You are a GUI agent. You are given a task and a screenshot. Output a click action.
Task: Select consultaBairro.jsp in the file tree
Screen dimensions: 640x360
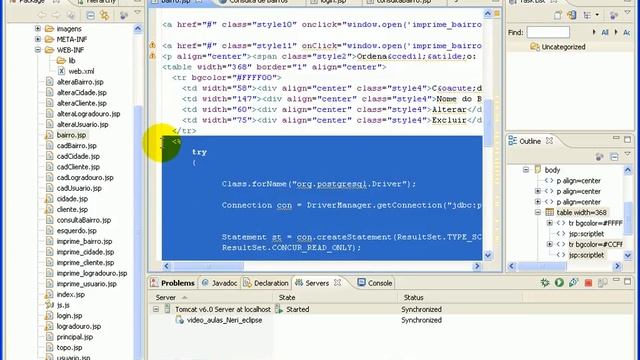(x=84, y=220)
